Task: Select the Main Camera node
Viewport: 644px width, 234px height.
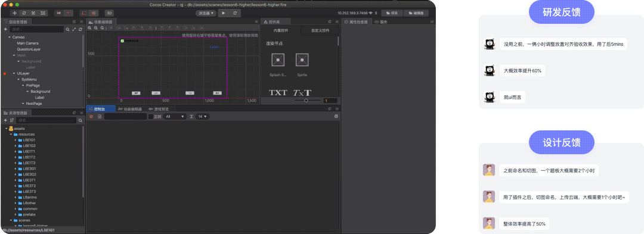Action: point(28,43)
